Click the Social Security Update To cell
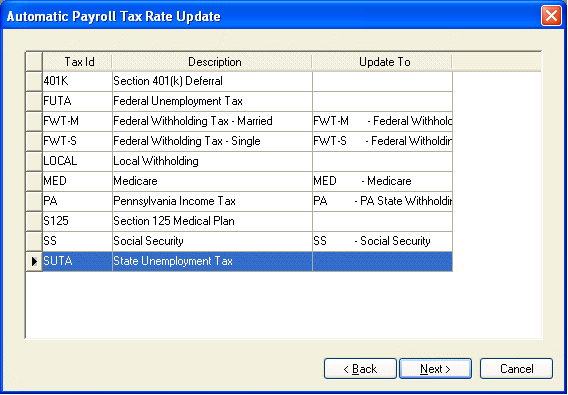The image size is (568, 395). click(x=383, y=241)
